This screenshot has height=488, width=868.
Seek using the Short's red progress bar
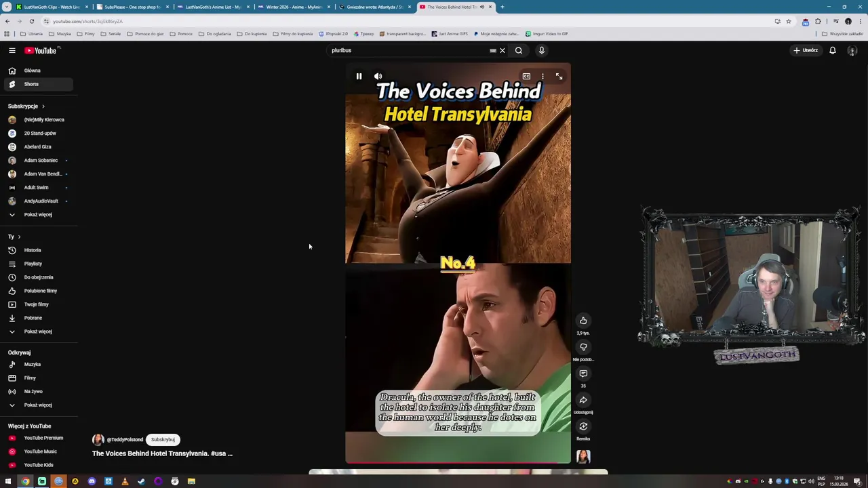(458, 463)
